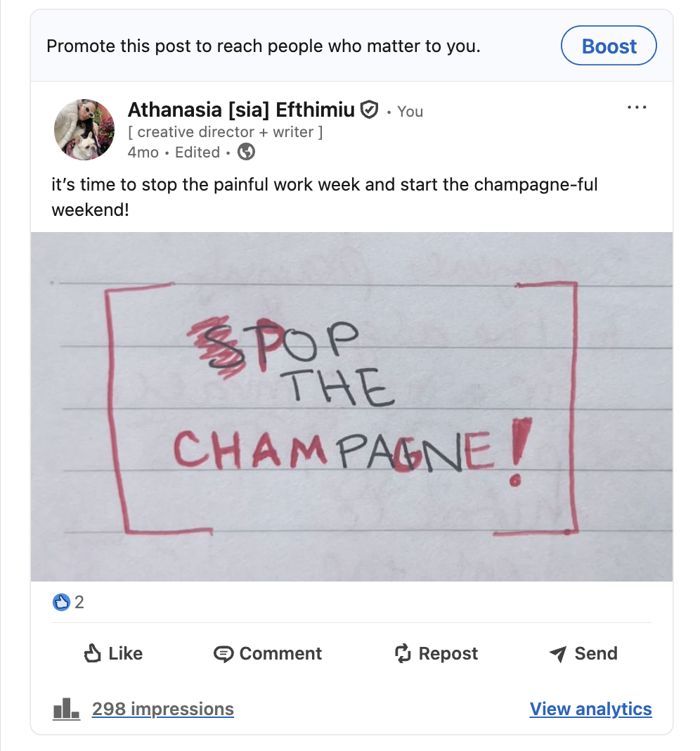Open the Repost options

click(436, 653)
